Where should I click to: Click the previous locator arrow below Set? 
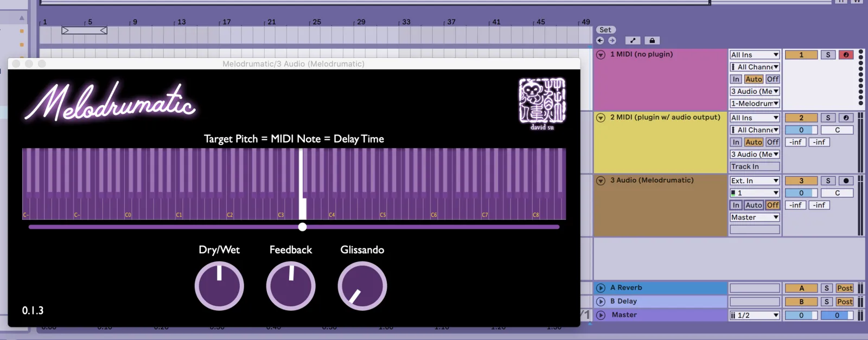(600, 41)
